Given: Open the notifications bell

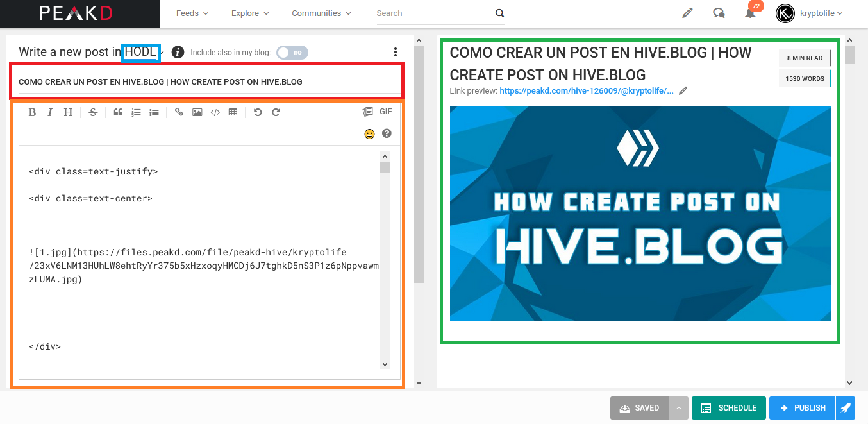Looking at the screenshot, I should coord(750,13).
